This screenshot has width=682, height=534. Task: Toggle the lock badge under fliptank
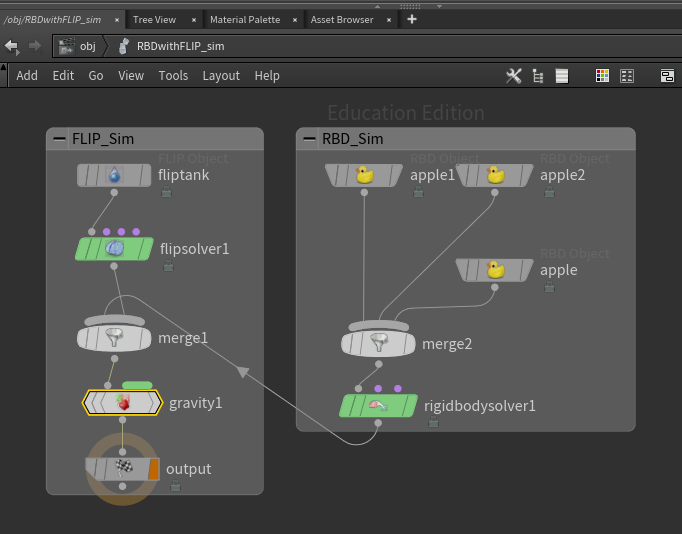coord(167,192)
